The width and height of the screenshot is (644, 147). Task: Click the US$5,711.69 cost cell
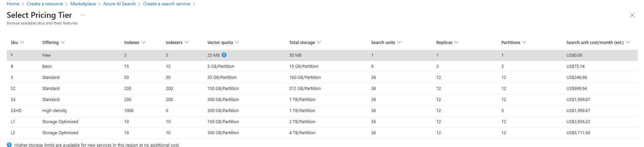(578, 133)
